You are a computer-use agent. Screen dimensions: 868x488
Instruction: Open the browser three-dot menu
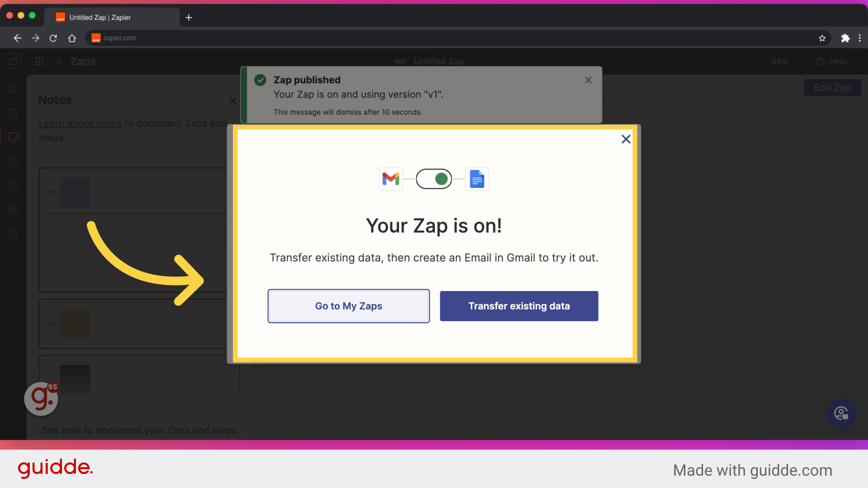[x=860, y=38]
